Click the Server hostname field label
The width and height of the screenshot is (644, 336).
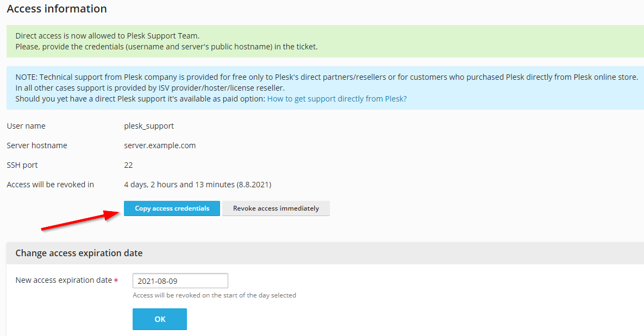point(36,145)
